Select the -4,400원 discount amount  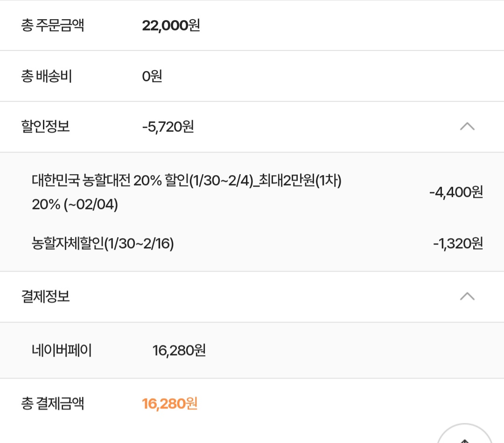pyautogui.click(x=456, y=192)
